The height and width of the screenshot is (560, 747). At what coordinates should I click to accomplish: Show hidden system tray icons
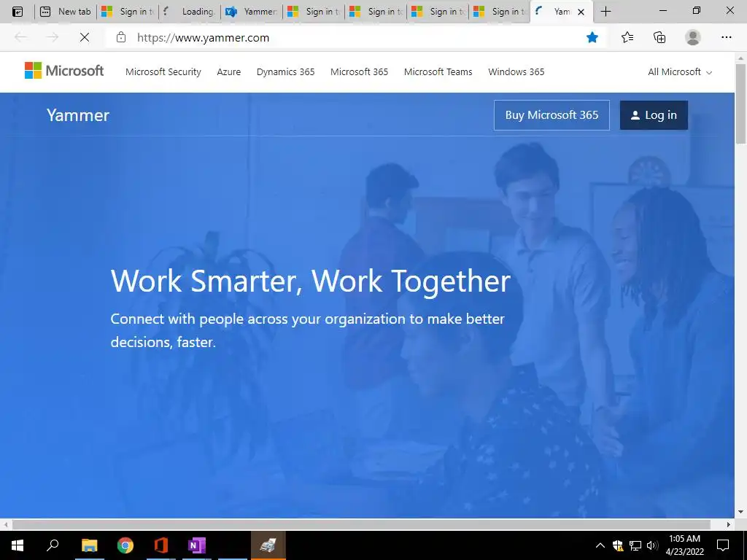[x=600, y=545]
